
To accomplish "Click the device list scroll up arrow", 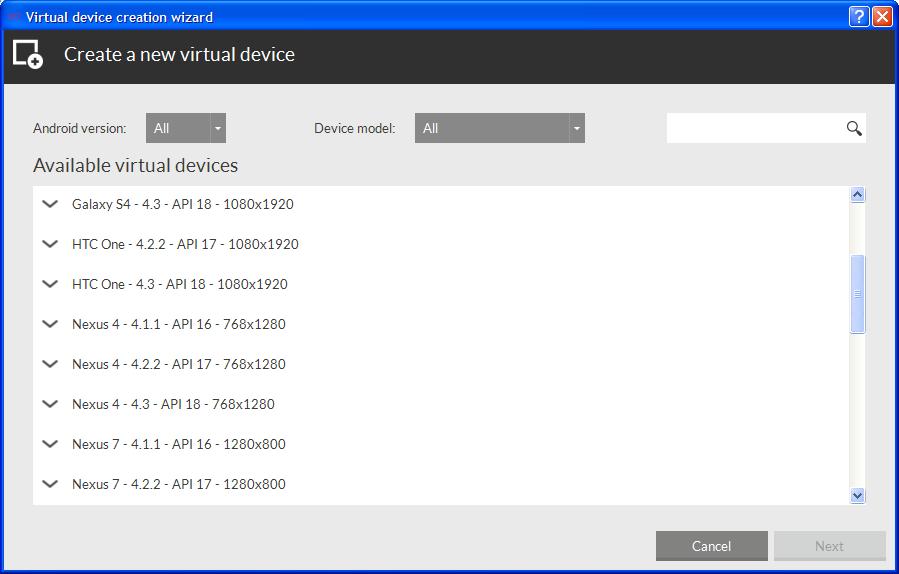I will tap(858, 195).
